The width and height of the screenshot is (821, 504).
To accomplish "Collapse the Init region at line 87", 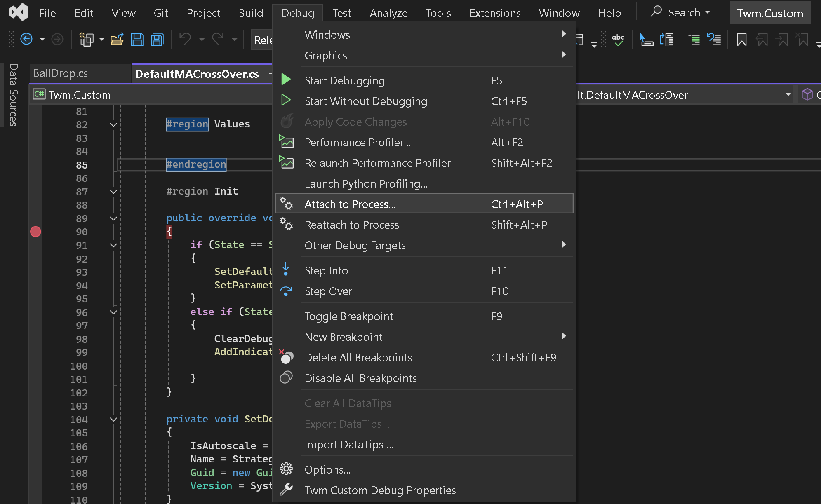I will click(113, 192).
